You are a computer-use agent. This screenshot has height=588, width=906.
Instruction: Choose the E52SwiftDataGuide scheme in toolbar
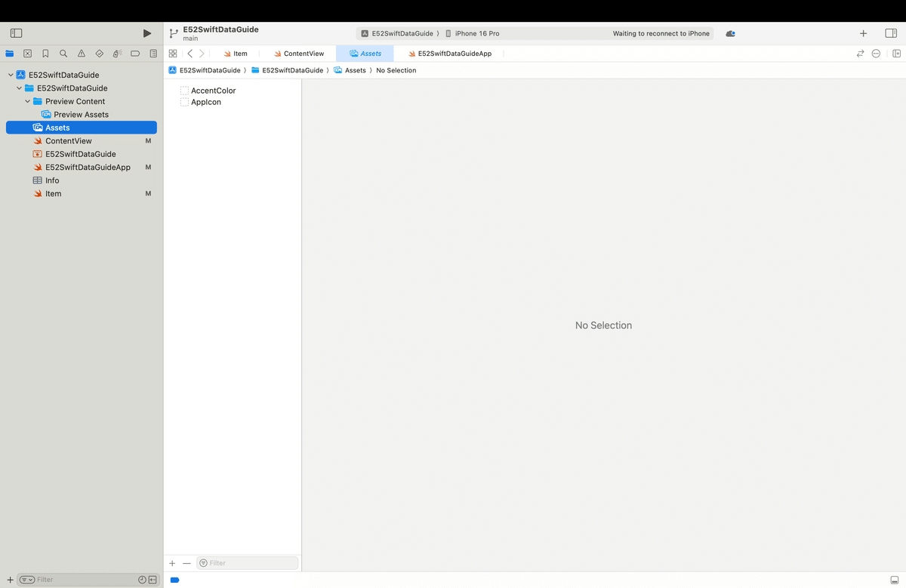tap(397, 33)
